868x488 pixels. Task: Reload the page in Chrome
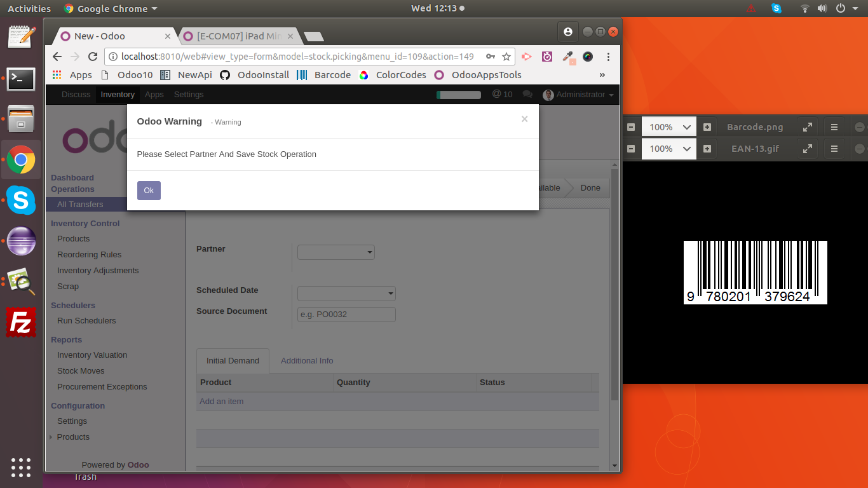click(93, 57)
